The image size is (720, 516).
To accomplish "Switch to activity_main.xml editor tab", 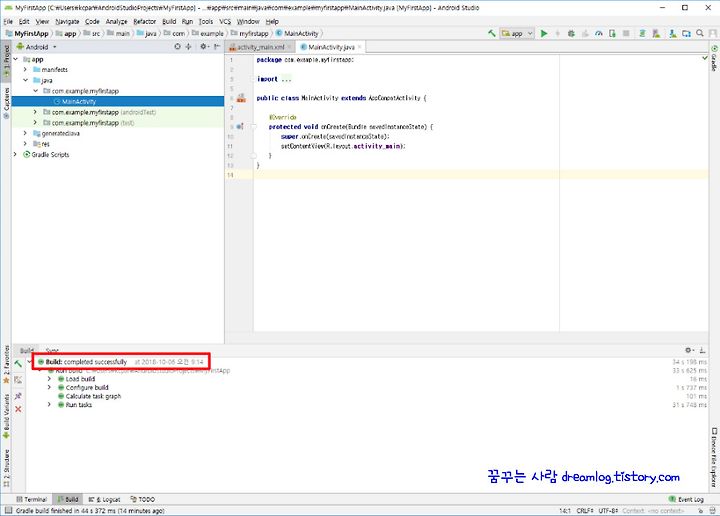I will coord(260,47).
